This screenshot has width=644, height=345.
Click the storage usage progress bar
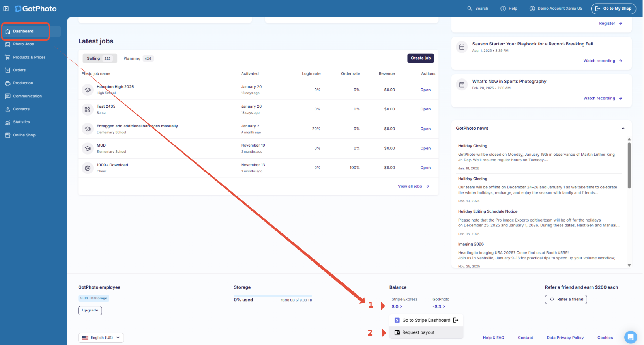273,296
